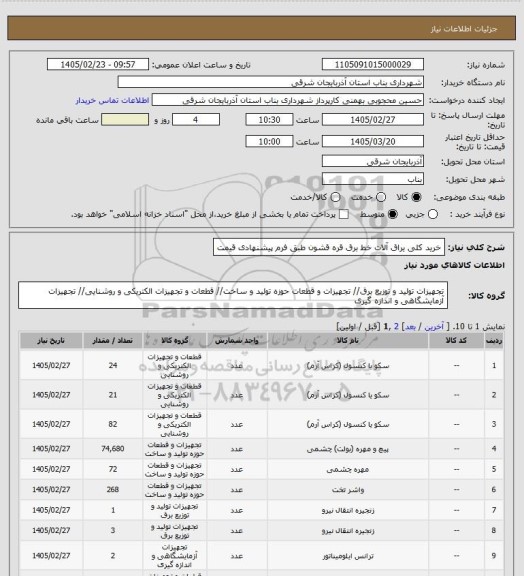Click the buyer organization name field
Image resolution: width=524 pixels, height=576 pixels.
point(270,82)
